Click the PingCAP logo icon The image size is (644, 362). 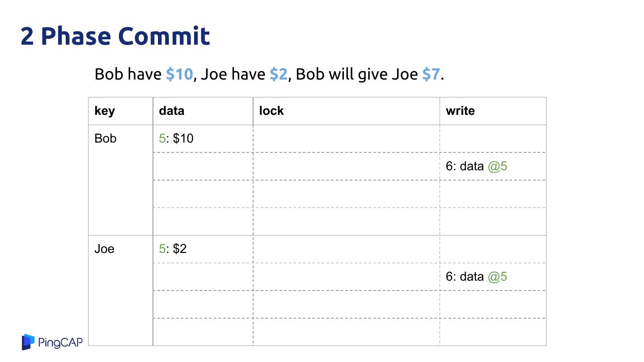28,342
